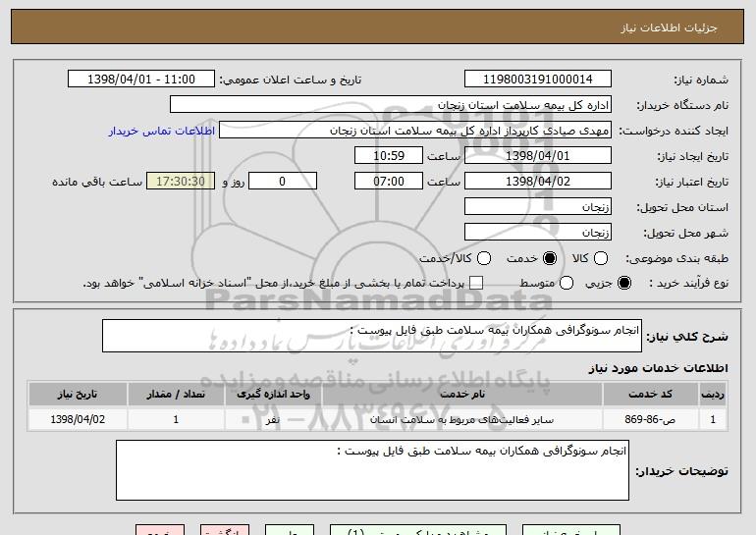Click the quantity cell showing 1
The image size is (756, 535).
click(176, 419)
